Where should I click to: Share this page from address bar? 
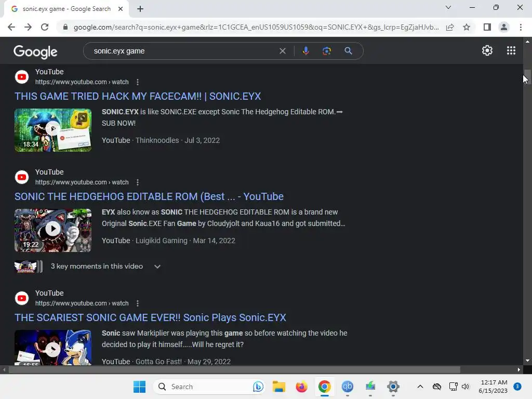coord(450,27)
